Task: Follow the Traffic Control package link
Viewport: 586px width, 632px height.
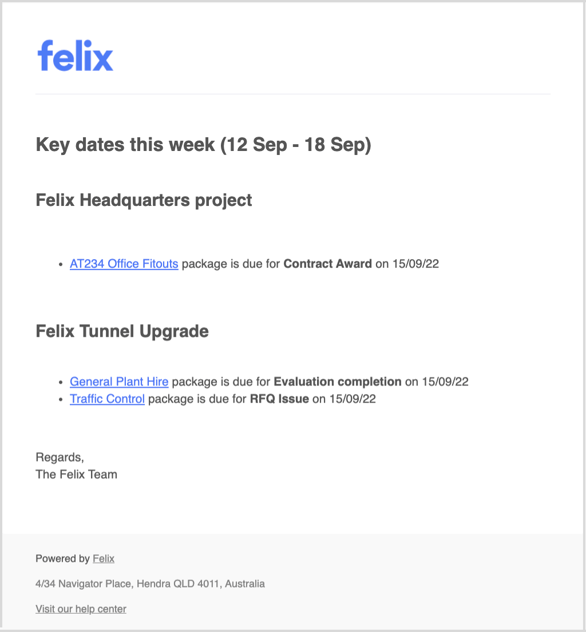Action: 107,399
